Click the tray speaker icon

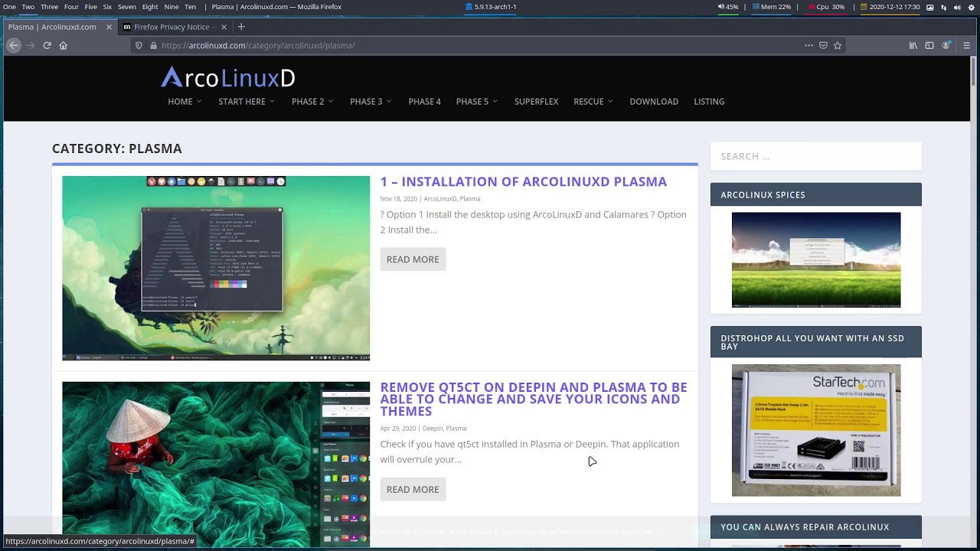[x=957, y=7]
